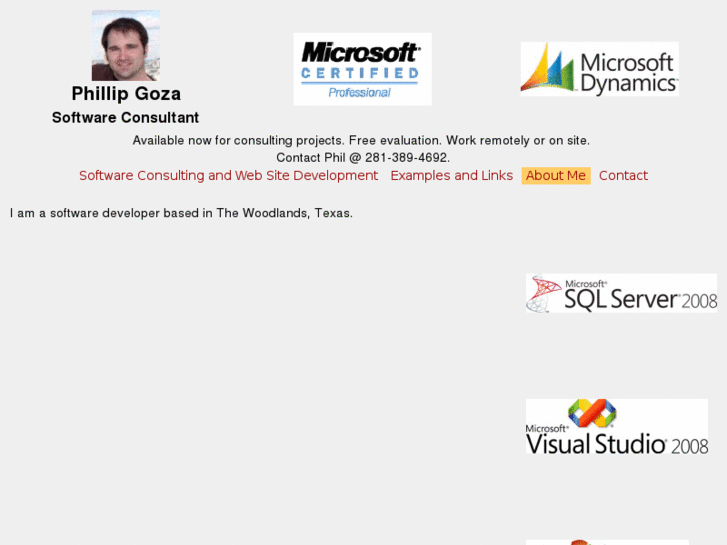The height and width of the screenshot is (545, 727).
Task: Click the 'software developer based in The Woodlands' sentence
Action: (x=181, y=213)
